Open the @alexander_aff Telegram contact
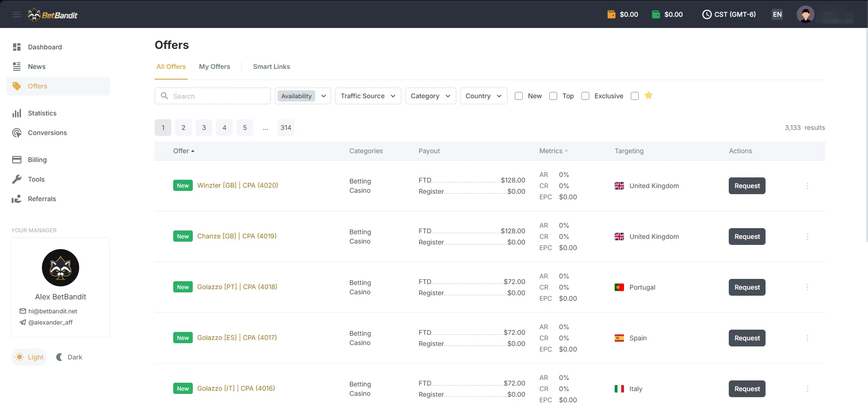Viewport: 868px width, 413px height. click(x=50, y=322)
